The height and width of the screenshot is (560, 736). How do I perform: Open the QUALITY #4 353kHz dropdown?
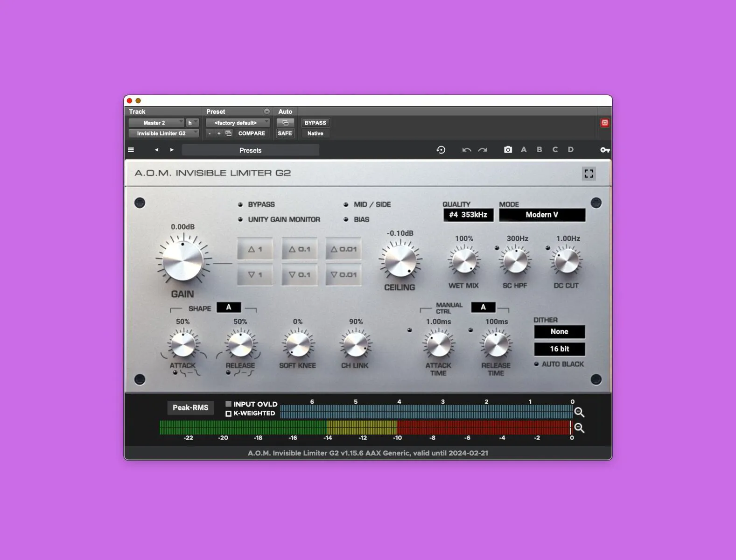click(468, 215)
